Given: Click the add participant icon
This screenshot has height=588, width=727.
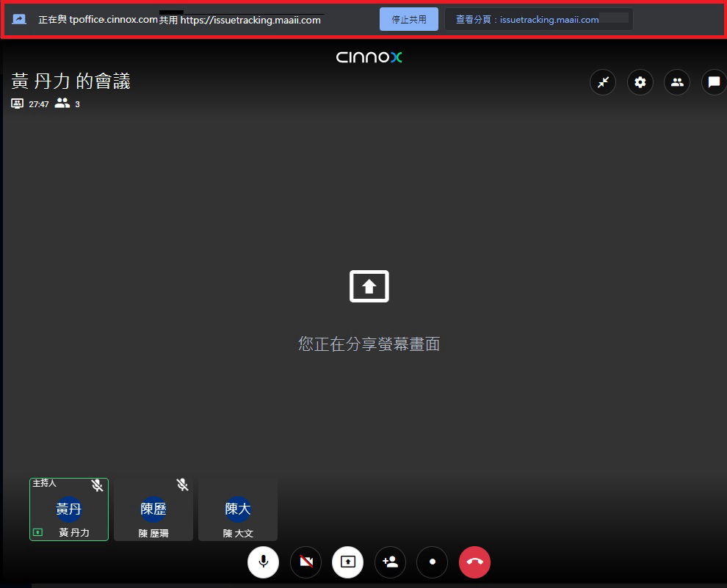Looking at the screenshot, I should (x=390, y=562).
